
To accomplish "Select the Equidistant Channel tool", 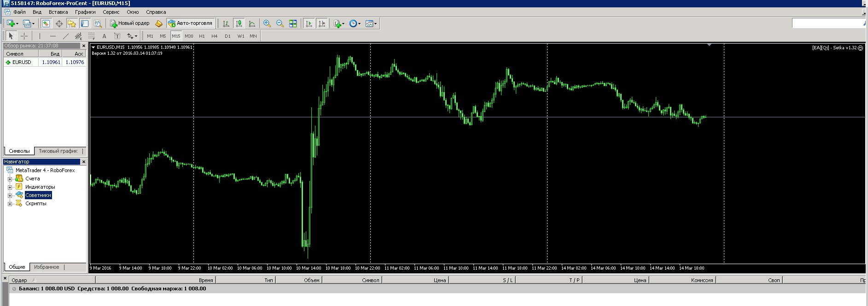I will click(x=79, y=36).
